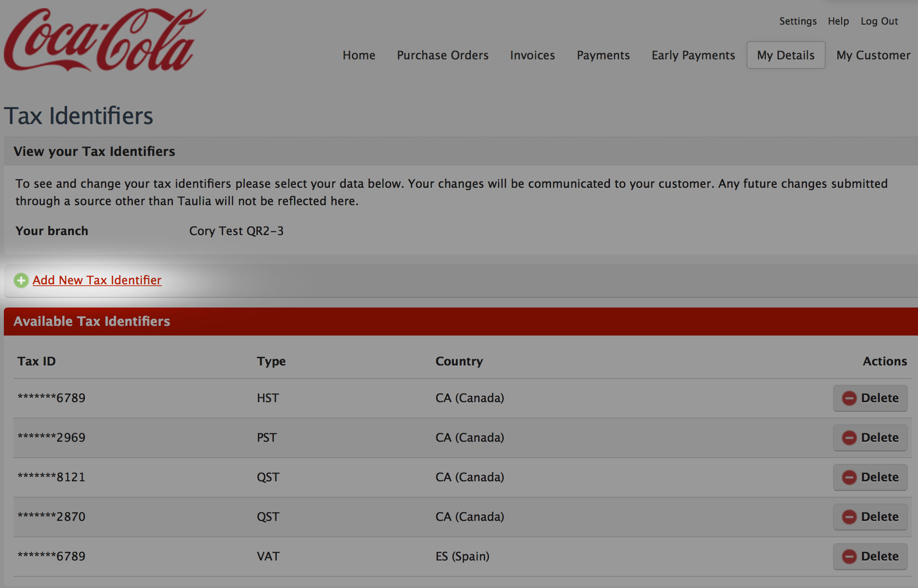Select Early Payments in navigation
918x588 pixels.
click(693, 55)
